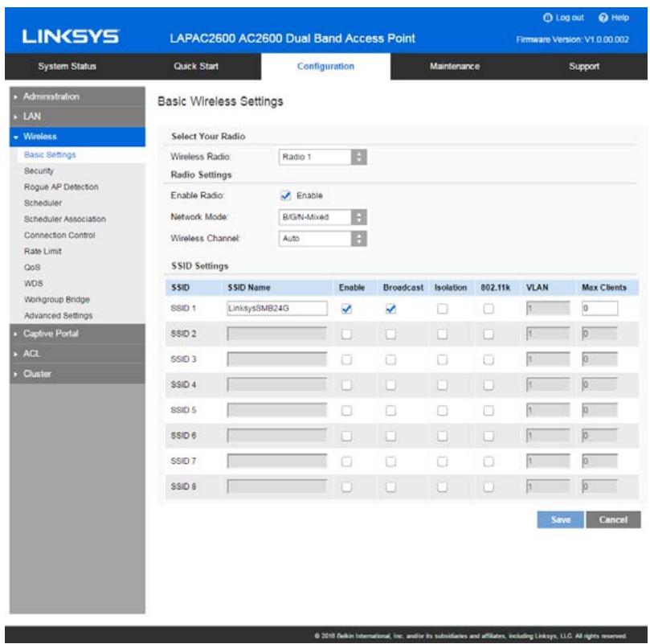The image size is (650, 644).
Task: Switch to the Quick Start tab
Action: [196, 67]
